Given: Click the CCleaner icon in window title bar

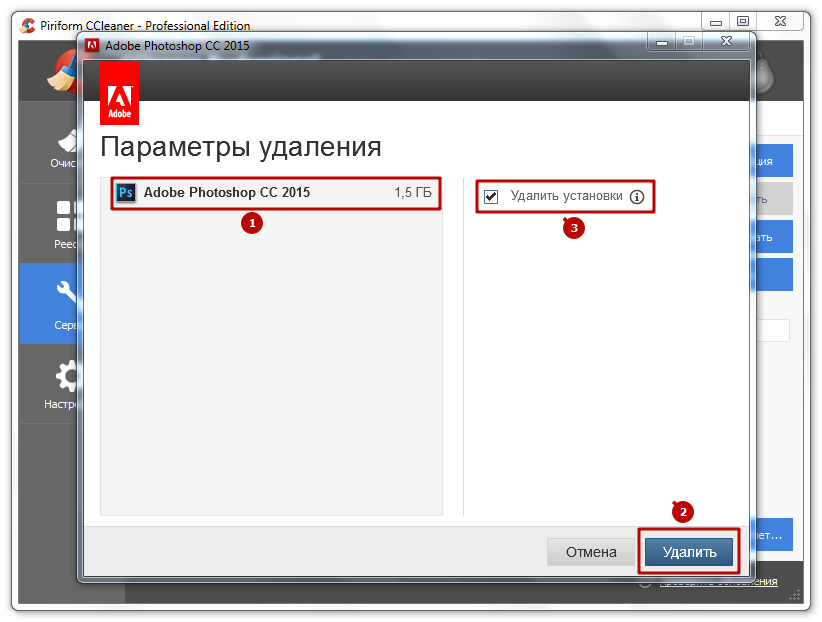Looking at the screenshot, I should click(x=27, y=25).
